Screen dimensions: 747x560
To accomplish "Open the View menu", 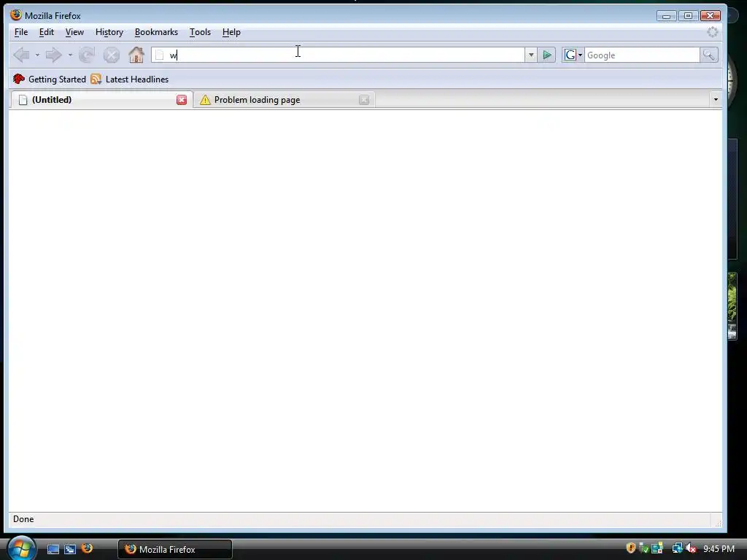I will [x=74, y=32].
